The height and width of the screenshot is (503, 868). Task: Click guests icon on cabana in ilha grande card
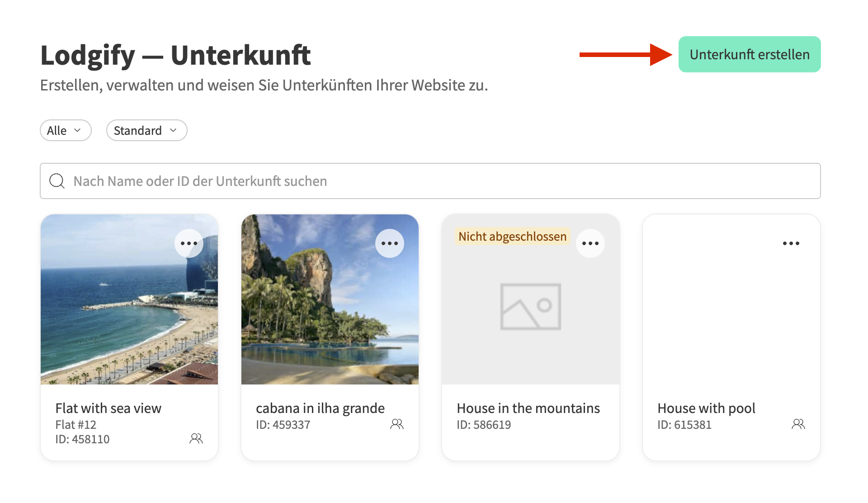[396, 424]
